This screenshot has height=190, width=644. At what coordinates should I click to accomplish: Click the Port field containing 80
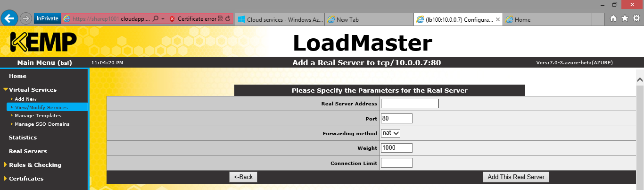point(396,118)
